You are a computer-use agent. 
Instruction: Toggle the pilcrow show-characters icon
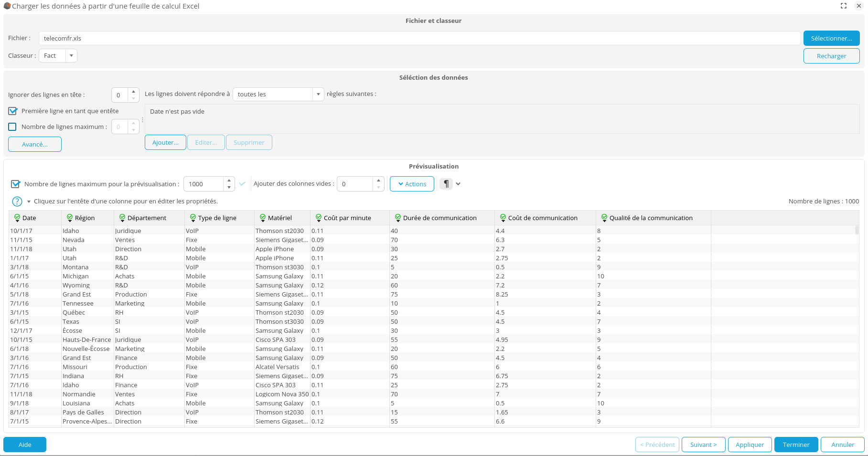click(x=446, y=184)
